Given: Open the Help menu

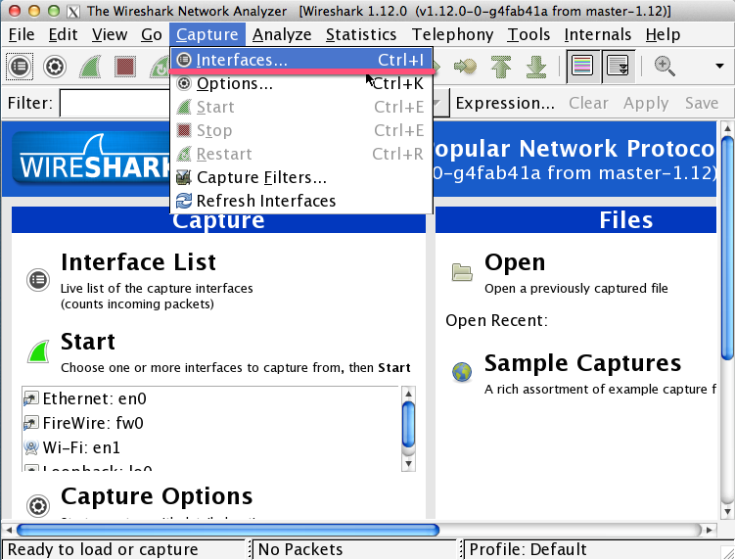Looking at the screenshot, I should (x=663, y=34).
